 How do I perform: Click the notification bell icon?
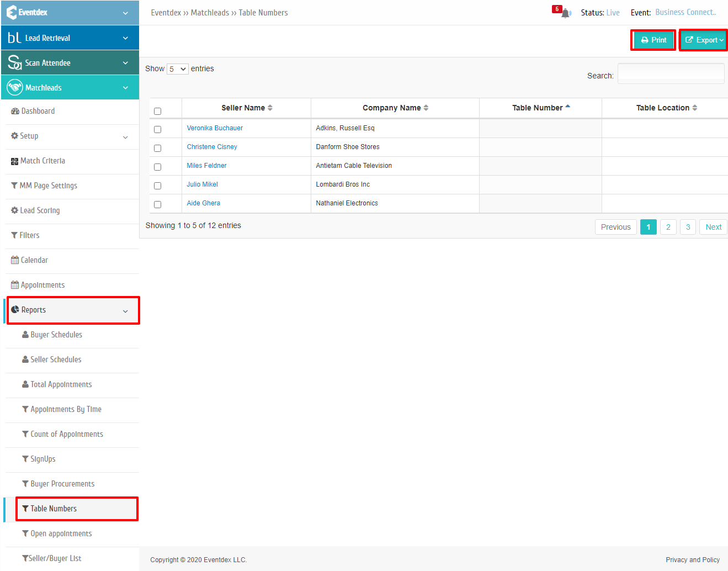point(565,13)
